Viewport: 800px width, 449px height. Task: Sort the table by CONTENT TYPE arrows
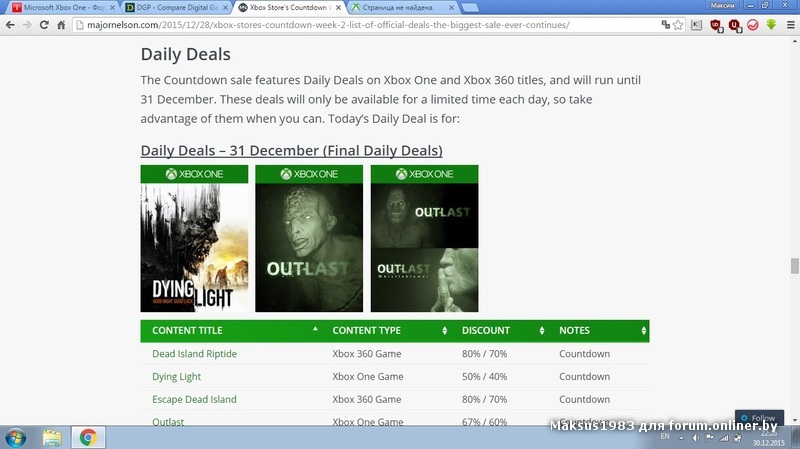[x=444, y=331]
